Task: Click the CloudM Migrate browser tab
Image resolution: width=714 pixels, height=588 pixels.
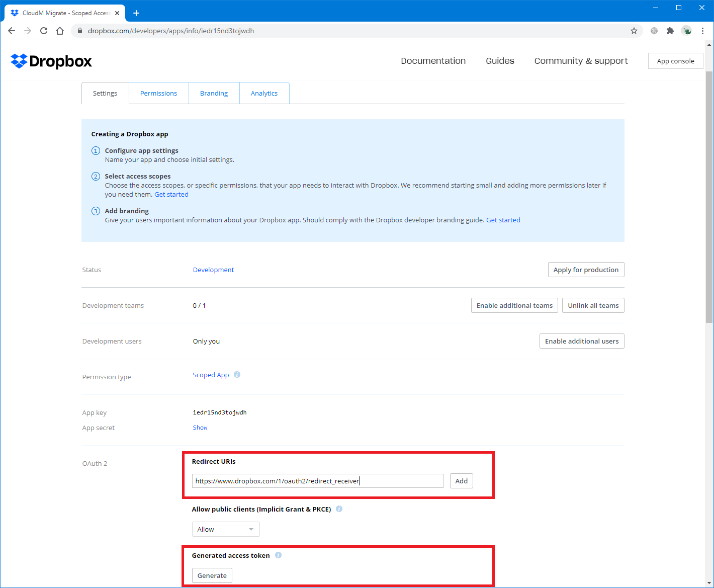Action: coord(66,13)
